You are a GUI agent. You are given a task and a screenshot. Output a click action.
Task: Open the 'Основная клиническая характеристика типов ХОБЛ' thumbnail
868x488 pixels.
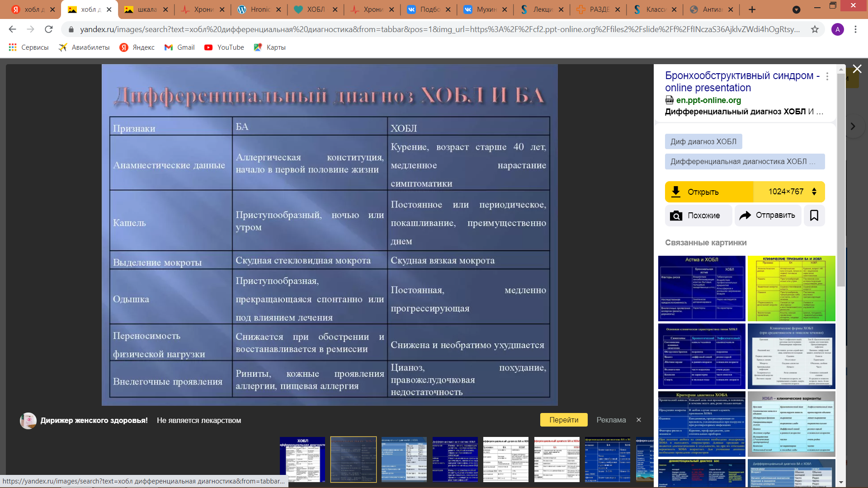tap(701, 356)
